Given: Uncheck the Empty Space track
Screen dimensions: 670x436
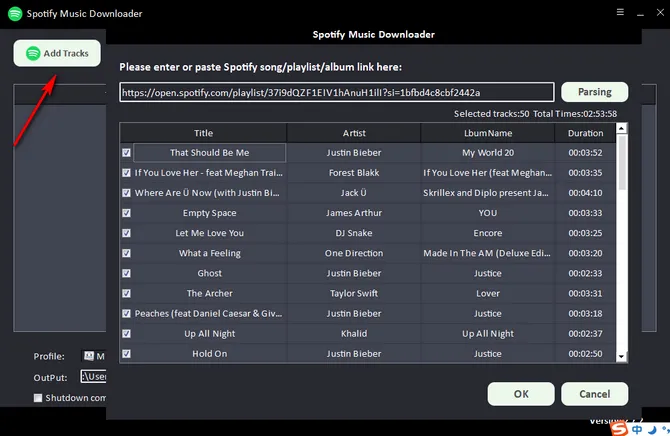Looking at the screenshot, I should point(126,213).
